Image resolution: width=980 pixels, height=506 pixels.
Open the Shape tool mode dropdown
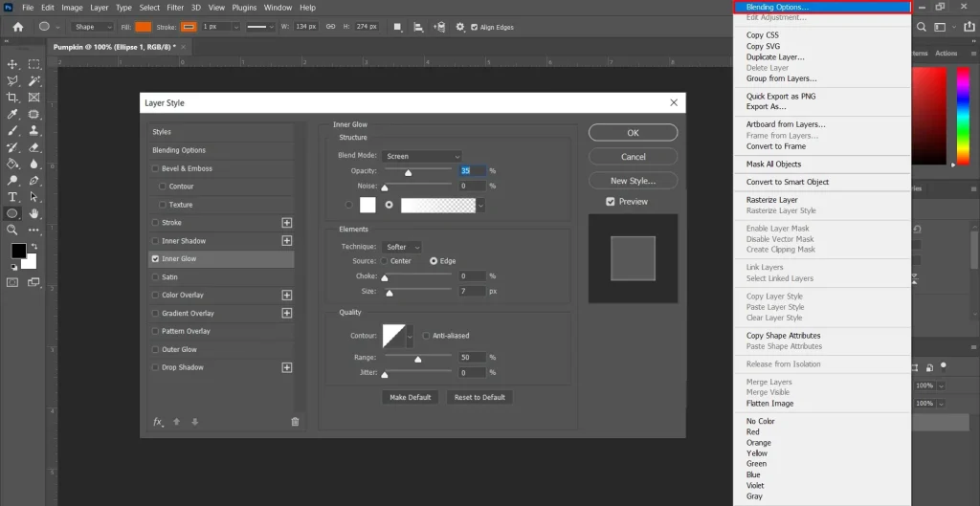pos(93,27)
